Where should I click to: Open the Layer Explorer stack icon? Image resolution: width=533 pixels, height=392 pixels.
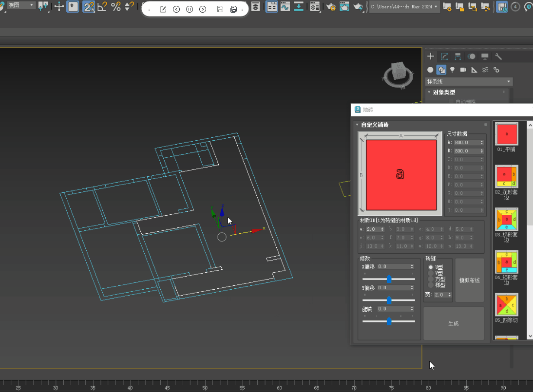point(256,7)
